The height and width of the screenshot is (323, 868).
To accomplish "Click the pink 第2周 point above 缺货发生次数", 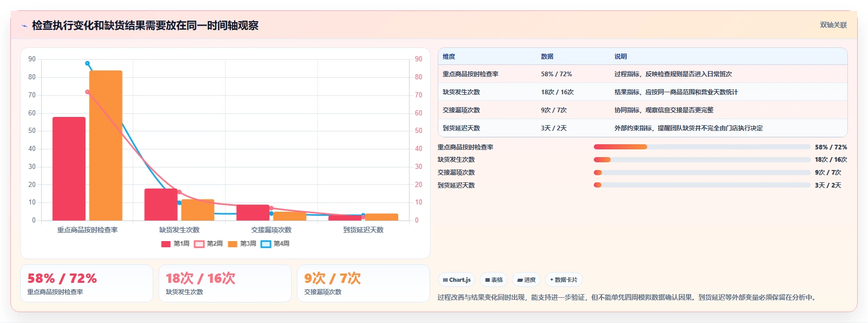I will click(x=179, y=192).
